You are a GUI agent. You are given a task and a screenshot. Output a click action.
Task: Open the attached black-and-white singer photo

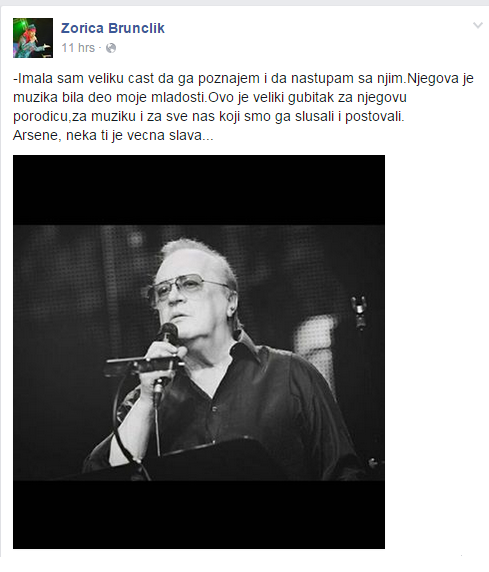point(199,352)
